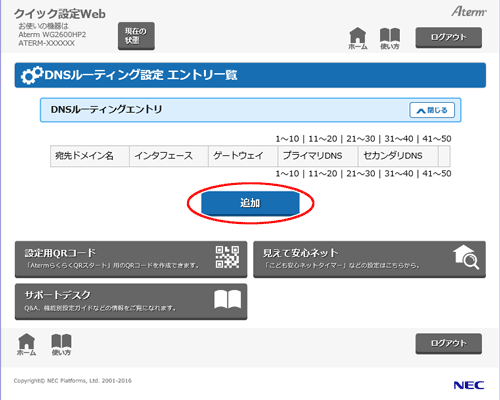Click the bottom ログアウト button
Image resolution: width=500 pixels, height=400 pixels.
(x=448, y=343)
